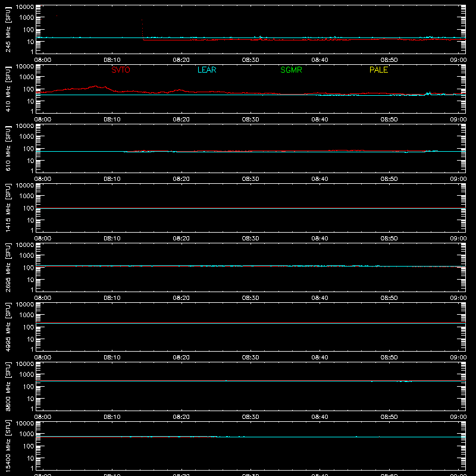Click the 09:00 time label under the 4995 MHz plot
The height and width of the screenshot is (476, 476).
click(x=458, y=358)
